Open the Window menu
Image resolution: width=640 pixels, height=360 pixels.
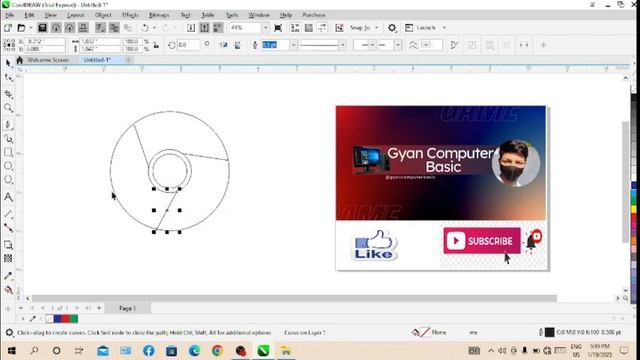click(x=259, y=15)
